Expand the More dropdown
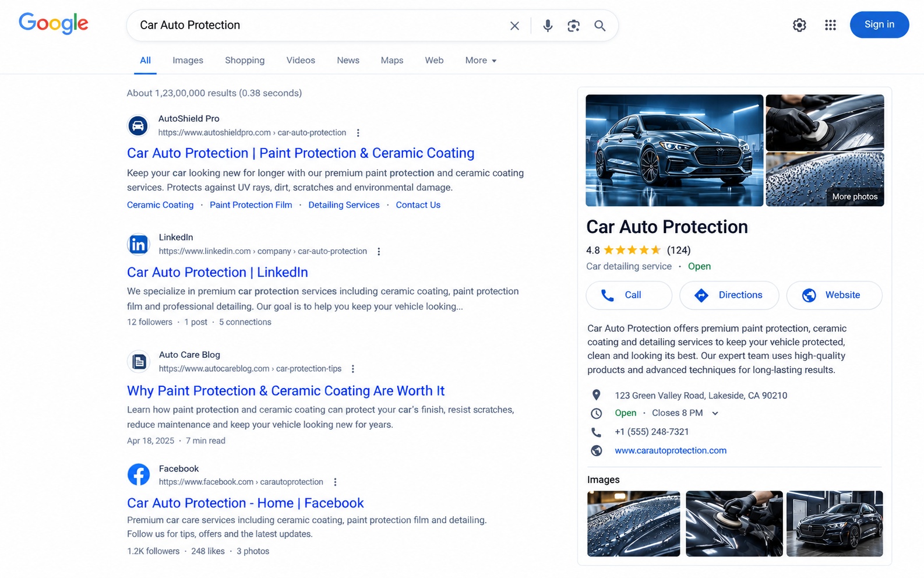This screenshot has height=578, width=924. click(481, 60)
